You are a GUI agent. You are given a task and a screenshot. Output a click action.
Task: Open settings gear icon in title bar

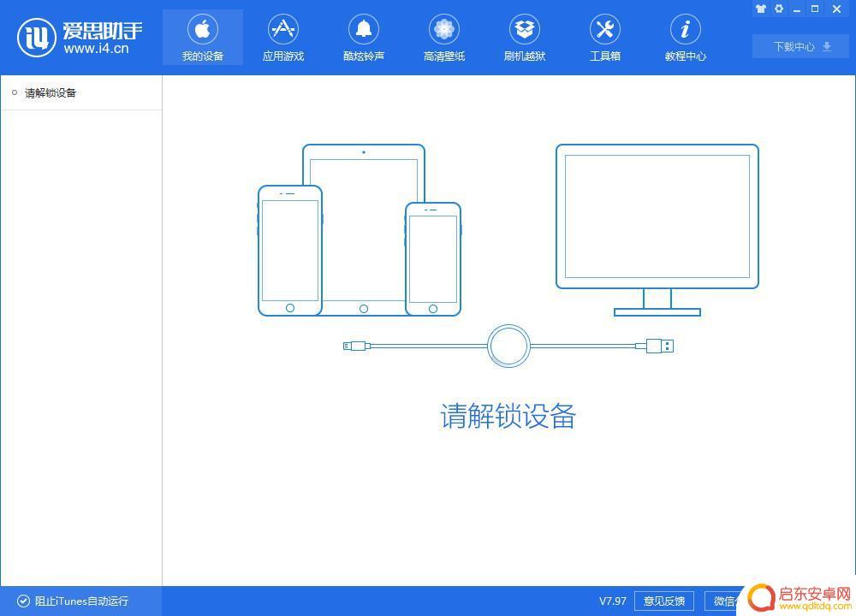tap(779, 9)
